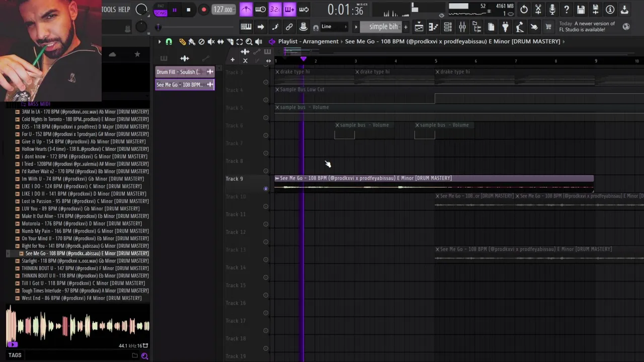Switch PAT/SONG playback mode

pos(160,10)
